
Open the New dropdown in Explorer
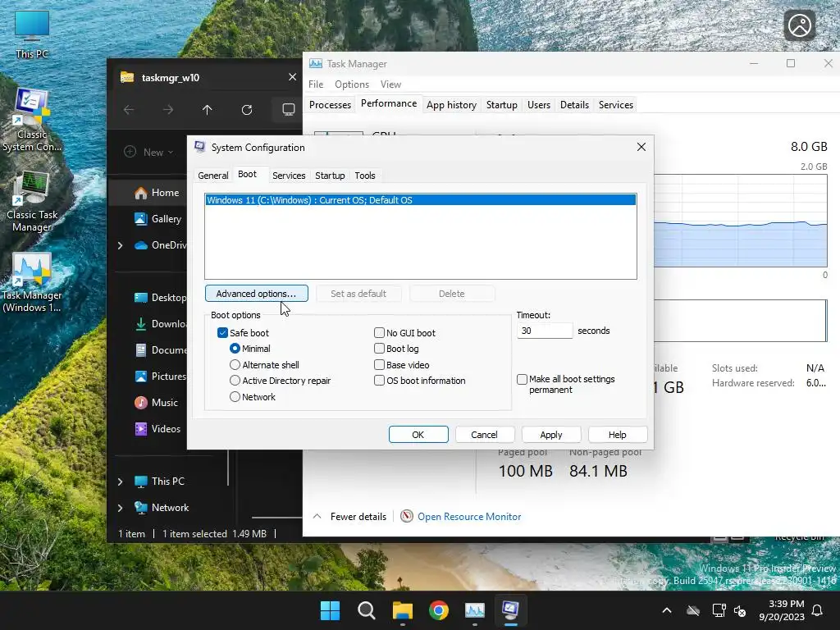pos(149,152)
